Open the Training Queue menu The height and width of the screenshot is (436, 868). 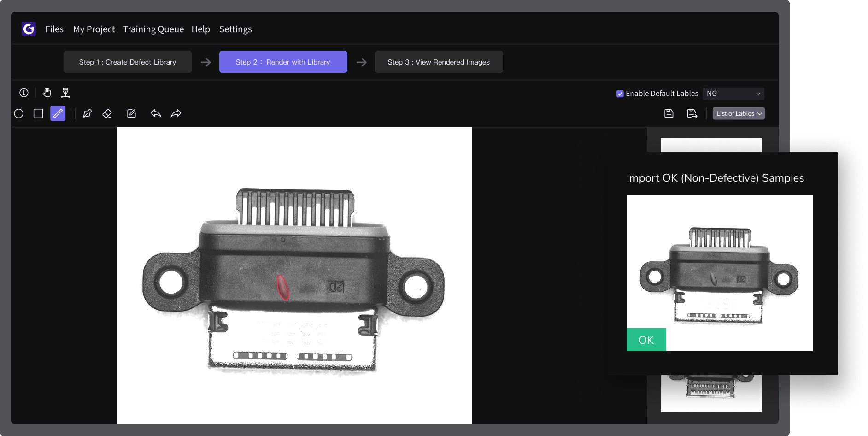(x=153, y=29)
